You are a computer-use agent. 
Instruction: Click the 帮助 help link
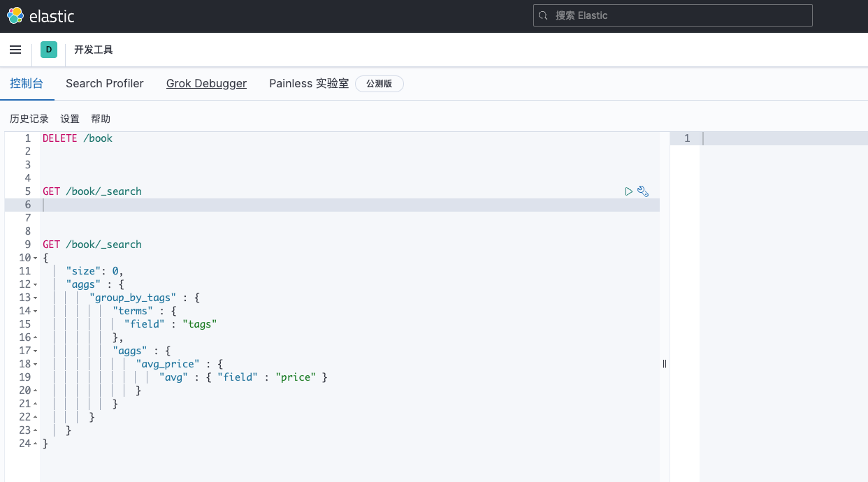coord(101,119)
